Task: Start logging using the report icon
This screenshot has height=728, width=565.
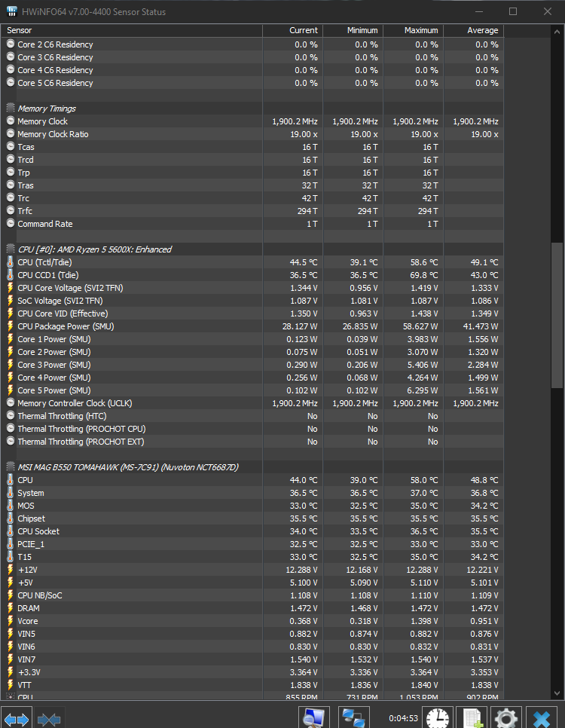Action: point(472,717)
